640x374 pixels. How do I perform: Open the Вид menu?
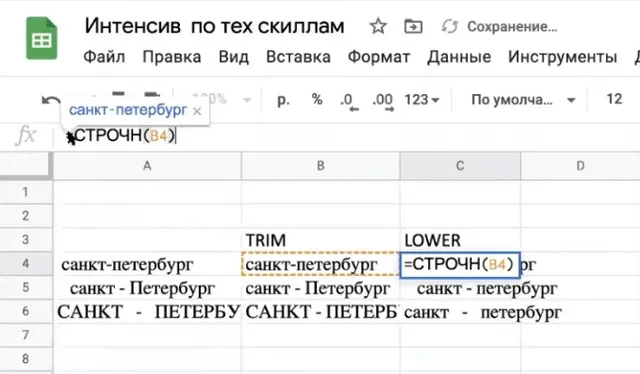click(x=233, y=57)
